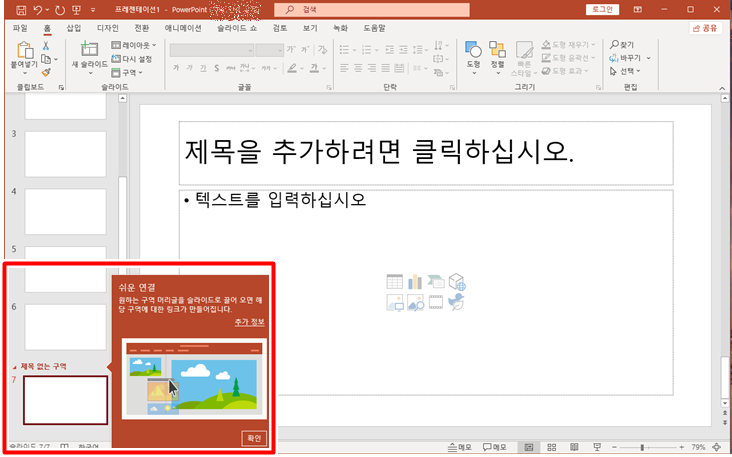Open the 보기 view tab
Screen dimensions: 732x457
(x=310, y=28)
